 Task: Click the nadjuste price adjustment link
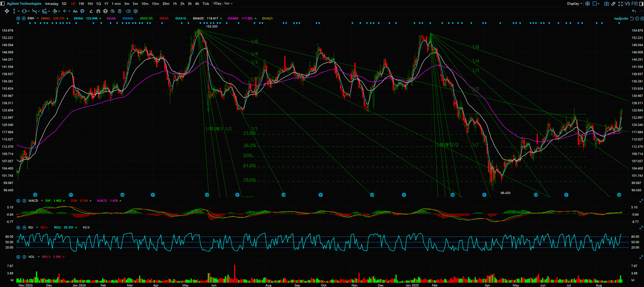click(x=621, y=18)
